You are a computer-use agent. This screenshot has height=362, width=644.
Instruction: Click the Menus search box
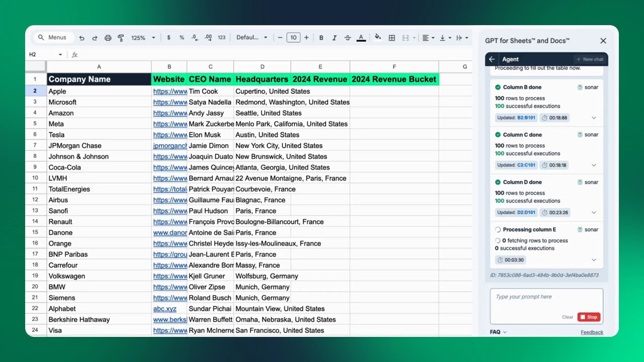tap(54, 38)
